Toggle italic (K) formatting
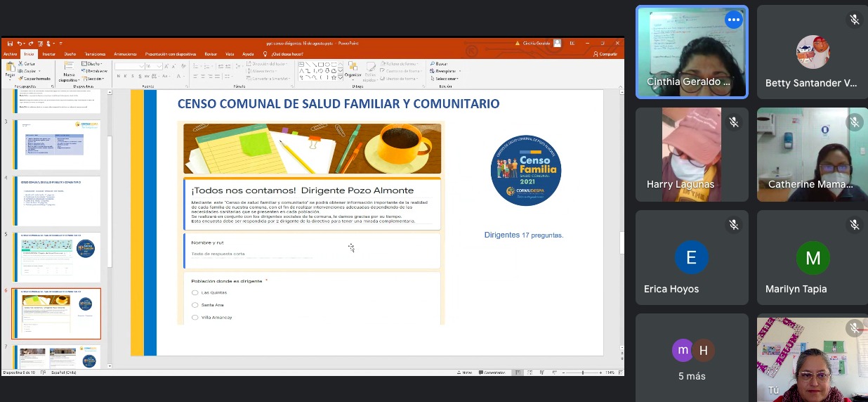The height and width of the screenshot is (402, 868). tap(125, 76)
